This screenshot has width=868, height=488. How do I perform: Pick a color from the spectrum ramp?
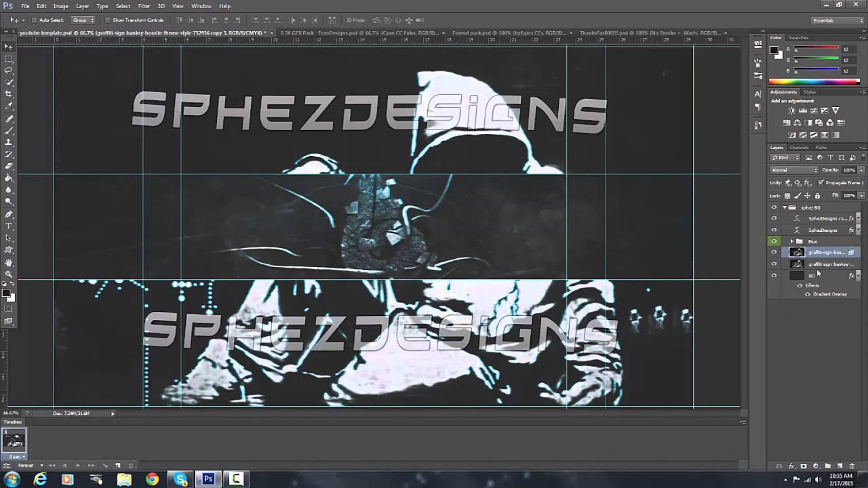(x=814, y=83)
